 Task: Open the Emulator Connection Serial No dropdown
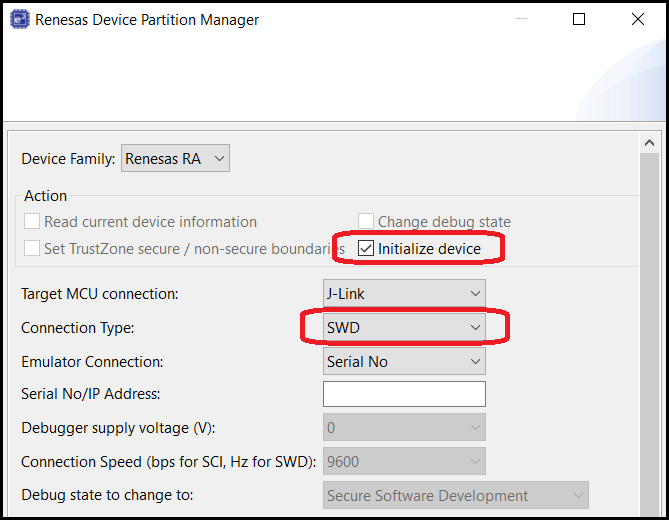(404, 361)
